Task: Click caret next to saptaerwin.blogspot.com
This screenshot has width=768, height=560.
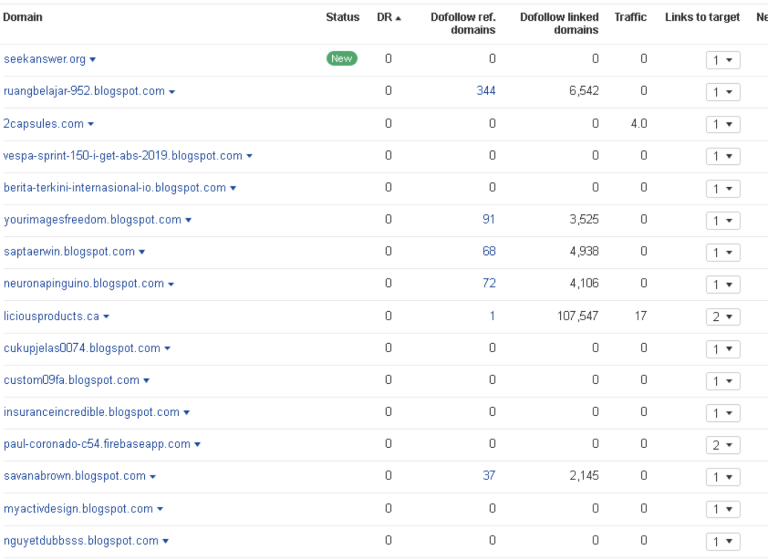Action: 142,252
